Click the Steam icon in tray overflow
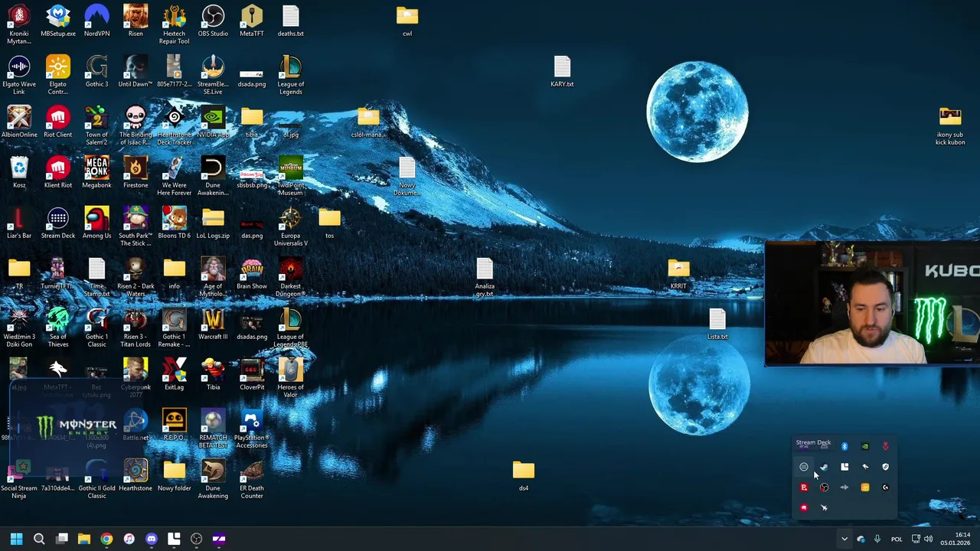The width and height of the screenshot is (980, 551). tap(824, 467)
